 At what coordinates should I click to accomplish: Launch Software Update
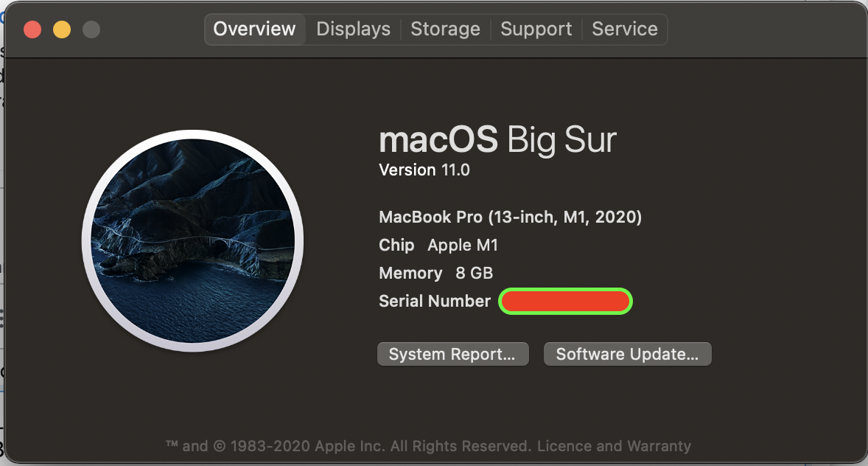(x=627, y=354)
